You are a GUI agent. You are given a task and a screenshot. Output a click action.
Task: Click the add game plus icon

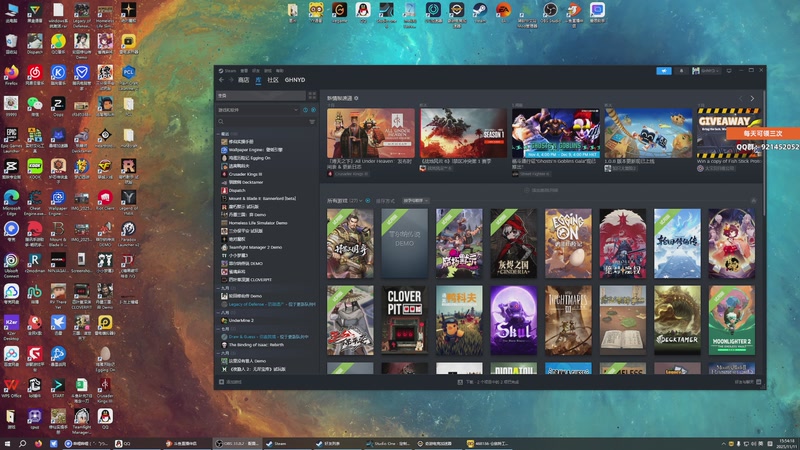(x=222, y=382)
